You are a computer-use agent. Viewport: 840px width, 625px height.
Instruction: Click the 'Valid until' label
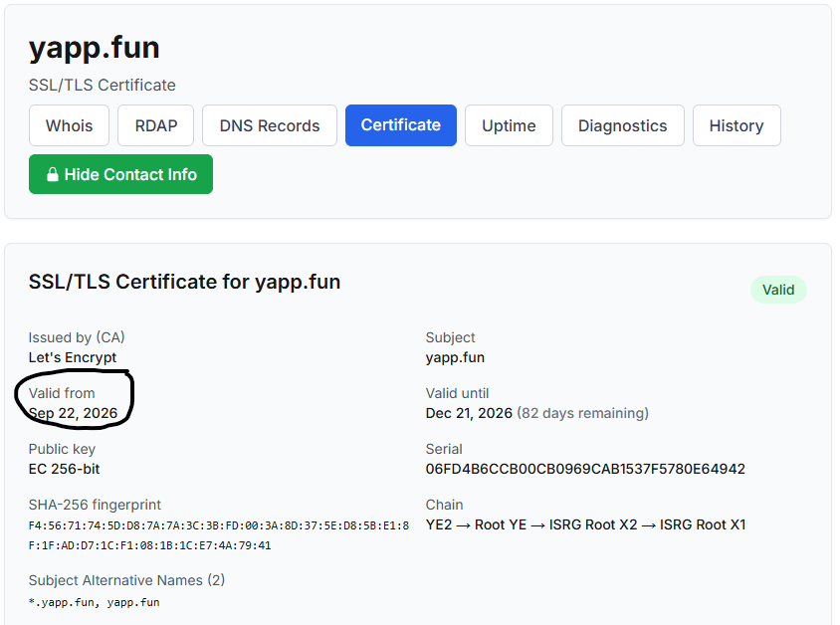tap(457, 393)
